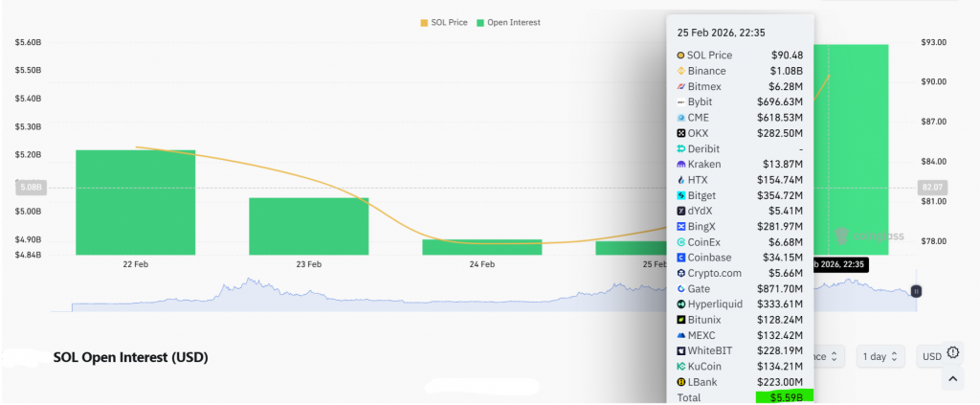The height and width of the screenshot is (405, 980).
Task: Click the Hyperliquid icon in tooltip
Action: (680, 304)
